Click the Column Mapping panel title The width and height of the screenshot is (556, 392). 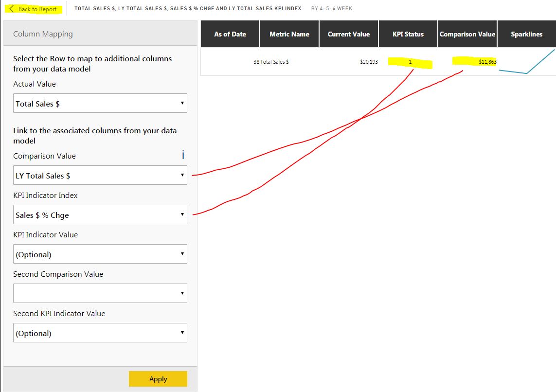43,34
